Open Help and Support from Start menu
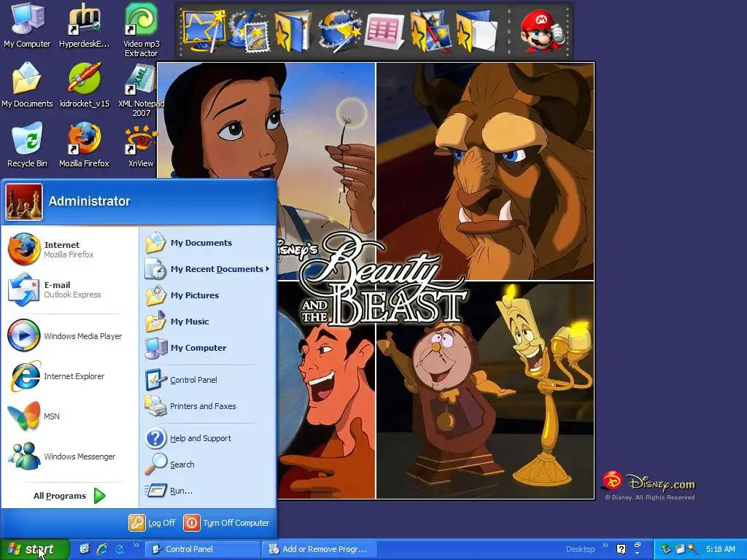This screenshot has width=747, height=560. pyautogui.click(x=207, y=438)
